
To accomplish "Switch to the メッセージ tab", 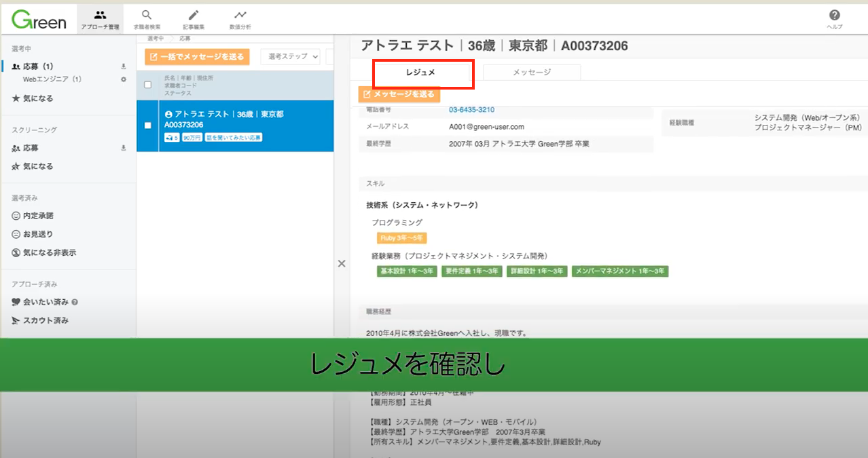I will tap(532, 72).
